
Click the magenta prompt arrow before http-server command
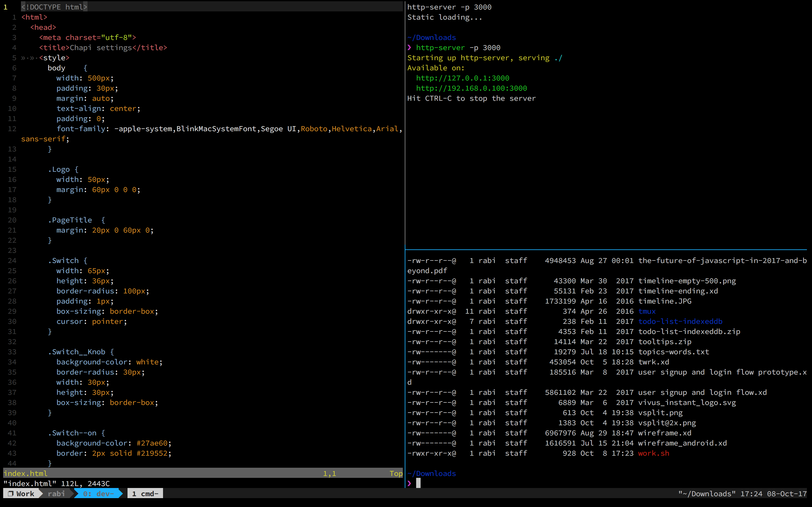tap(409, 48)
